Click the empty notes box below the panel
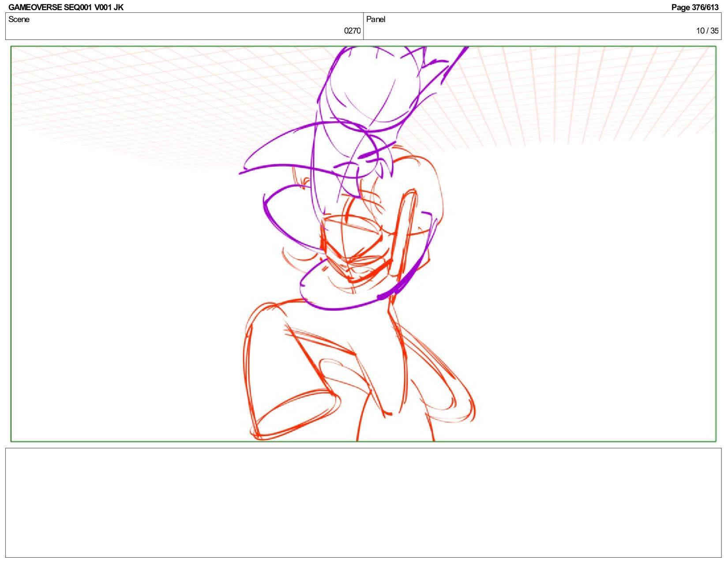Viewport: 728px width, 563px height. (x=363, y=503)
